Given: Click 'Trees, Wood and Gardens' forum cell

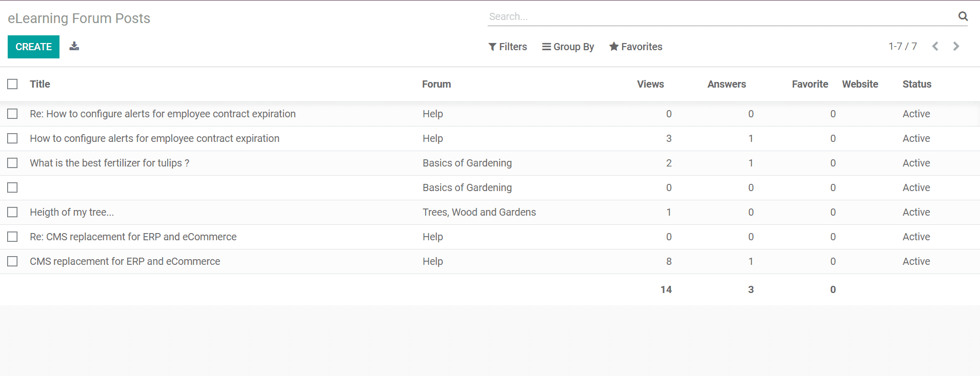Looking at the screenshot, I should click(479, 212).
